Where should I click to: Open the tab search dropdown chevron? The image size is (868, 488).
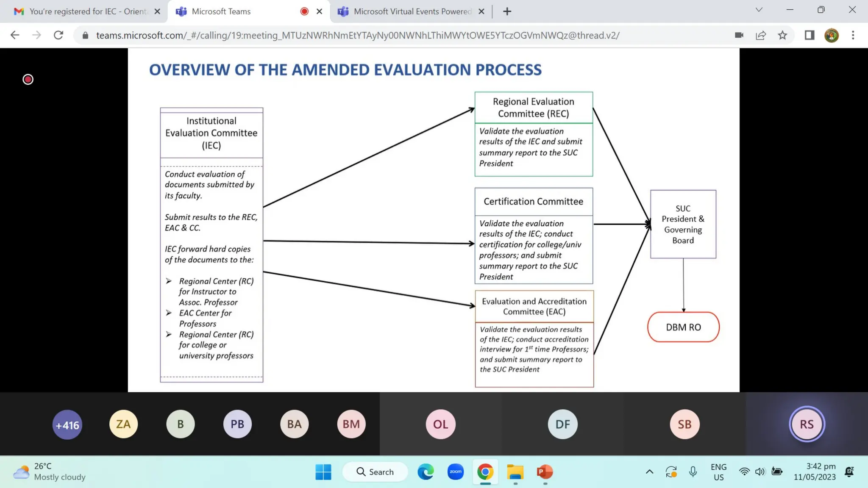tap(759, 10)
